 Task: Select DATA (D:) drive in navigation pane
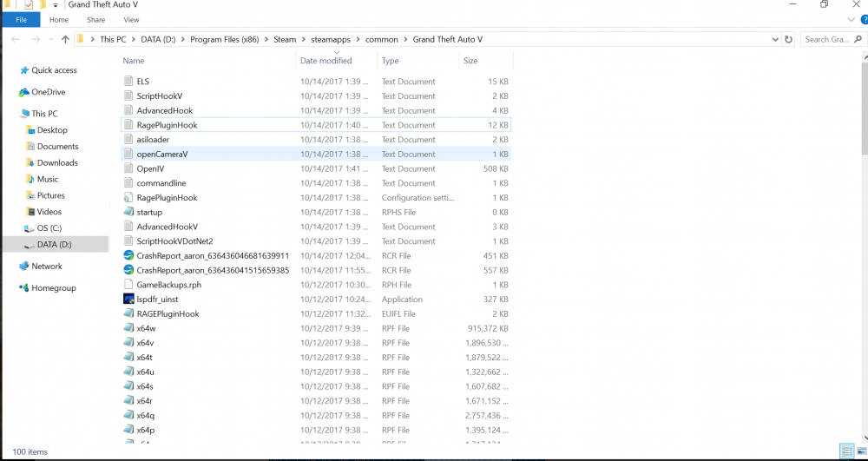coord(48,245)
